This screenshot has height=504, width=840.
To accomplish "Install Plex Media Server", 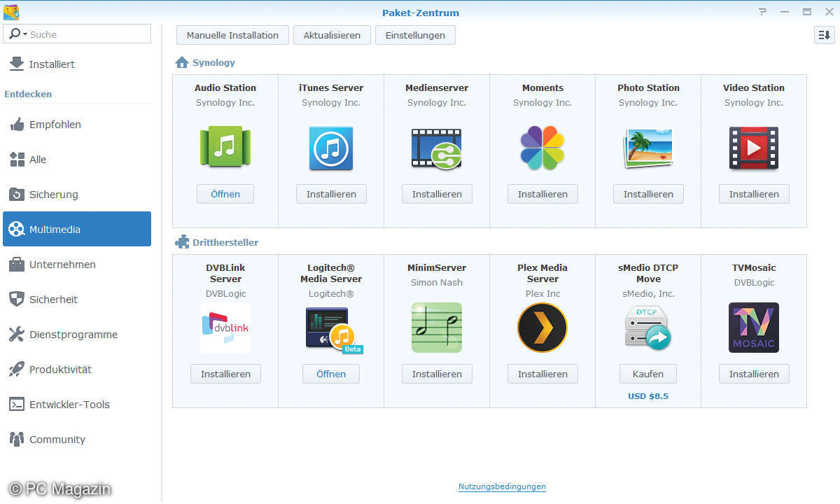I will 542,374.
